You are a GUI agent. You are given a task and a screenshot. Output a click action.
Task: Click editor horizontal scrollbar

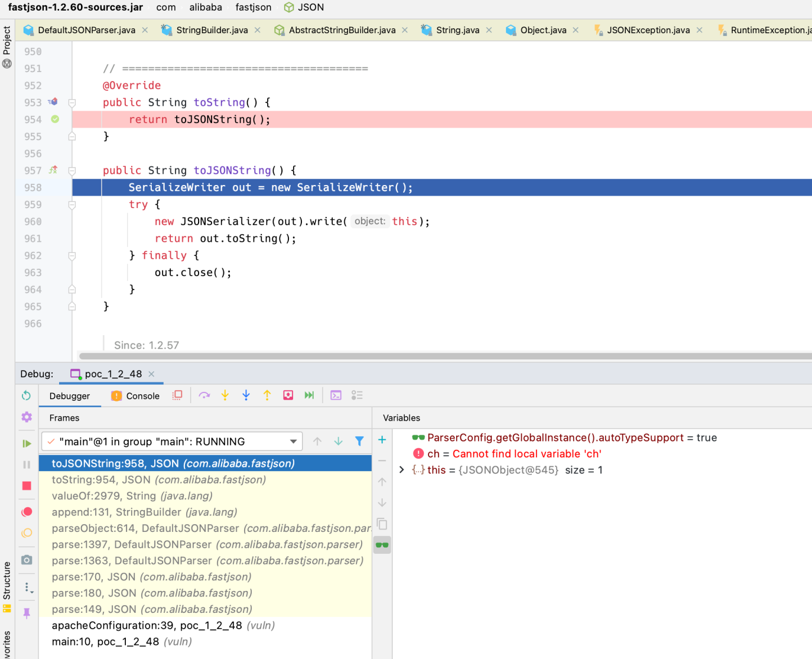(446, 356)
